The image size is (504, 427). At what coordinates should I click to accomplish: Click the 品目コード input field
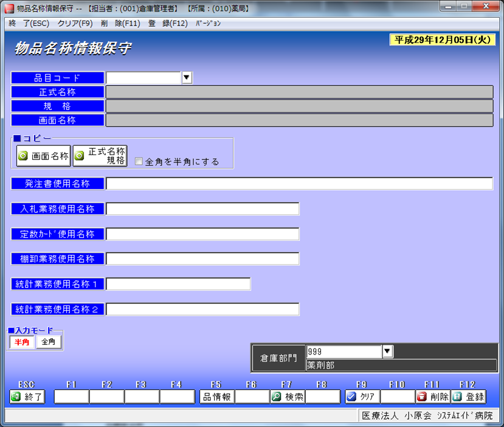tap(143, 77)
